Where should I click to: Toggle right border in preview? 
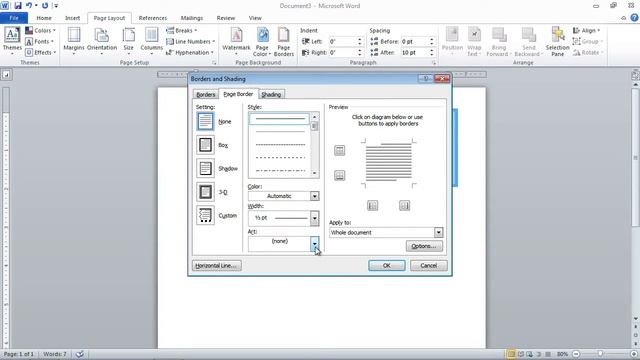(x=404, y=205)
